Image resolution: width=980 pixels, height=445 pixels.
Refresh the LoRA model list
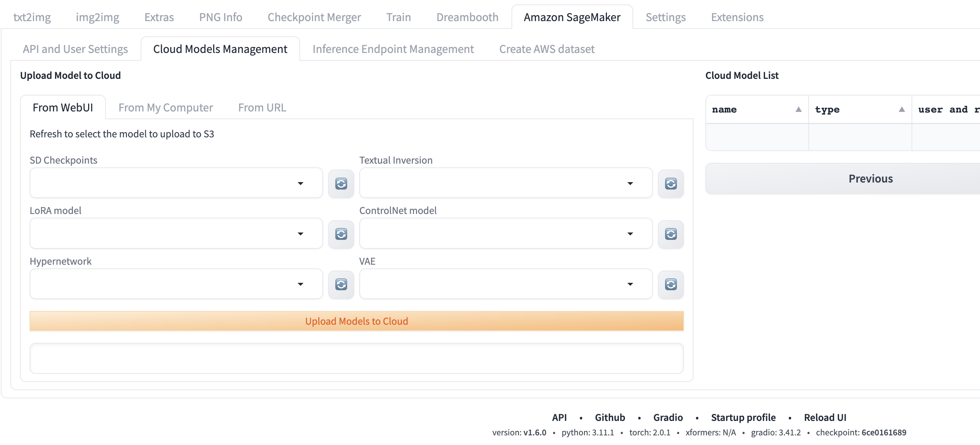pos(341,234)
